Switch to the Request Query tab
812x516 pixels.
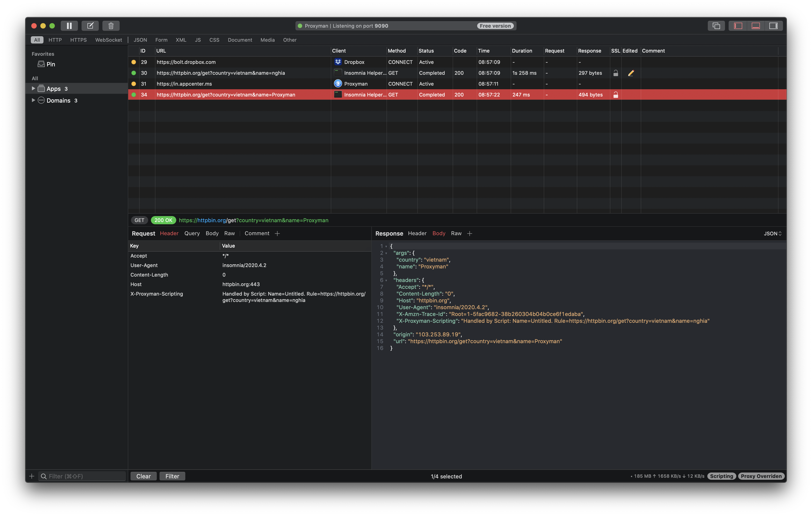192,233
